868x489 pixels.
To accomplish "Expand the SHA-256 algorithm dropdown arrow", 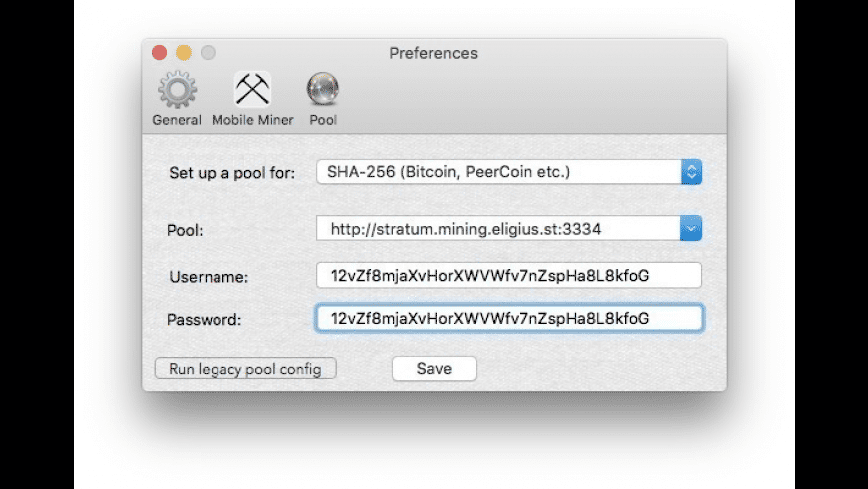I will point(692,172).
